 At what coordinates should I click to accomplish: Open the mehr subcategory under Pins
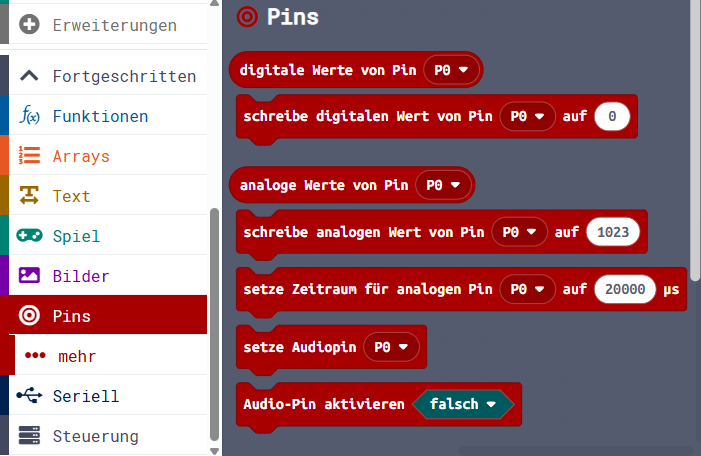(x=75, y=356)
